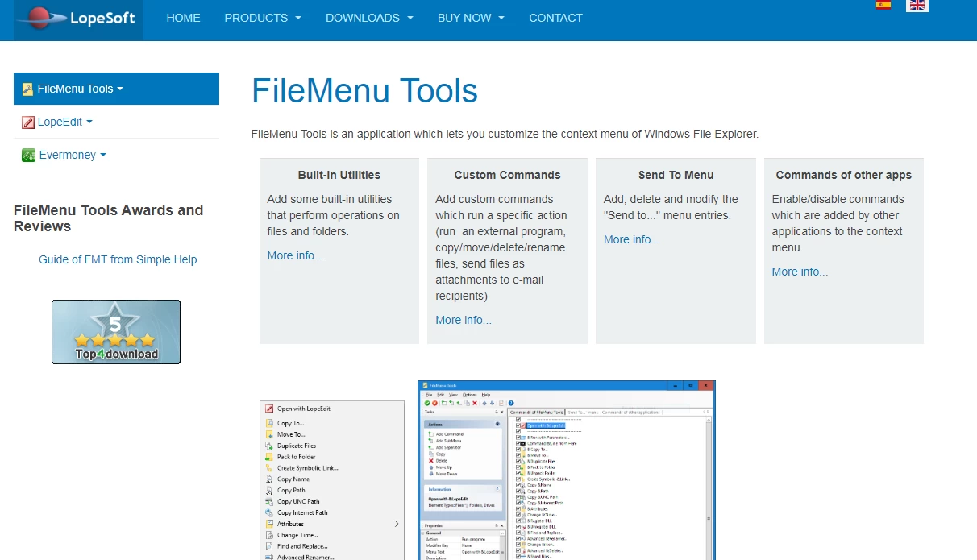The image size is (977, 560).
Task: Switch to the Send To menu tab
Action: point(583,413)
